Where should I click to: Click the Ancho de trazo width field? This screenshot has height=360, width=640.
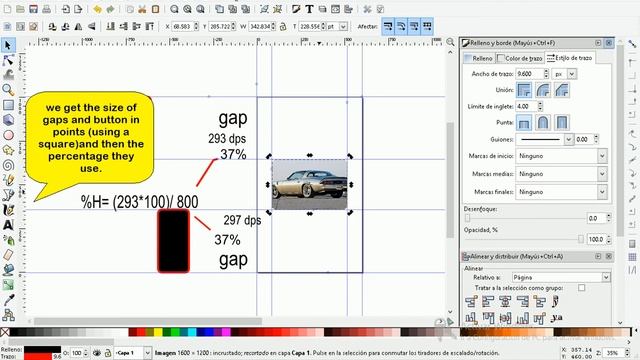[x=529, y=74]
